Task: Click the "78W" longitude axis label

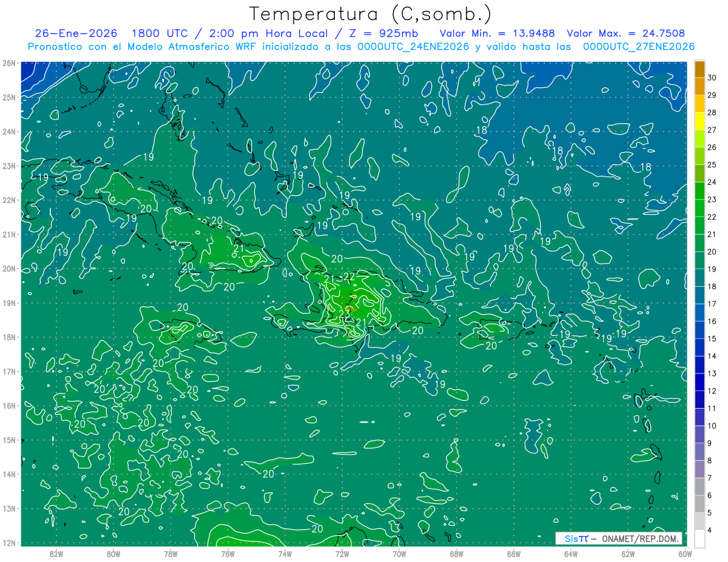Action: click(170, 554)
